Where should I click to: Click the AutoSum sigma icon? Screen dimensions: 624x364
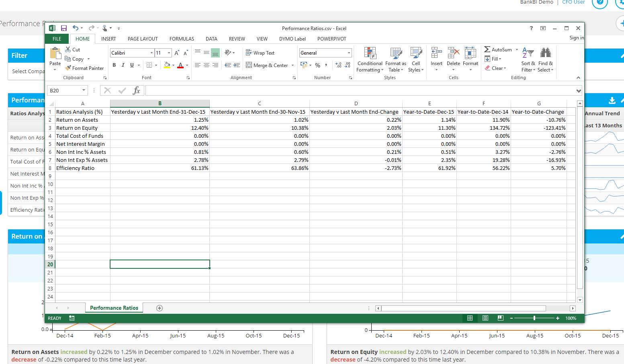pyautogui.click(x=487, y=49)
